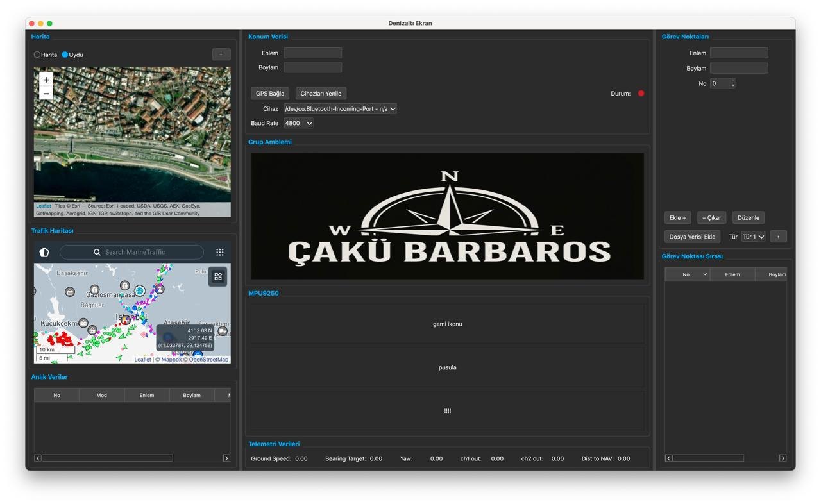Zoom out on the satellite map
The width and height of the screenshot is (821, 504).
[46, 94]
